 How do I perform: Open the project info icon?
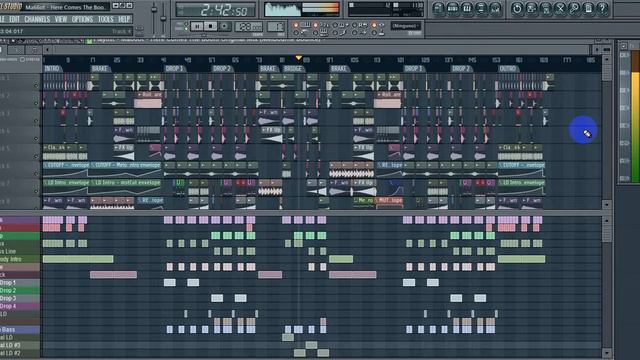pyautogui.click(x=588, y=9)
